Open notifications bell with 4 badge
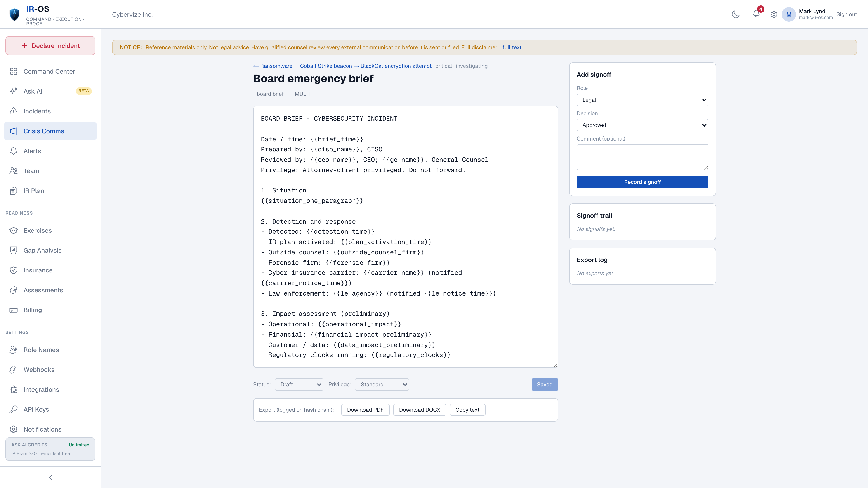This screenshot has width=868, height=488. (757, 14)
